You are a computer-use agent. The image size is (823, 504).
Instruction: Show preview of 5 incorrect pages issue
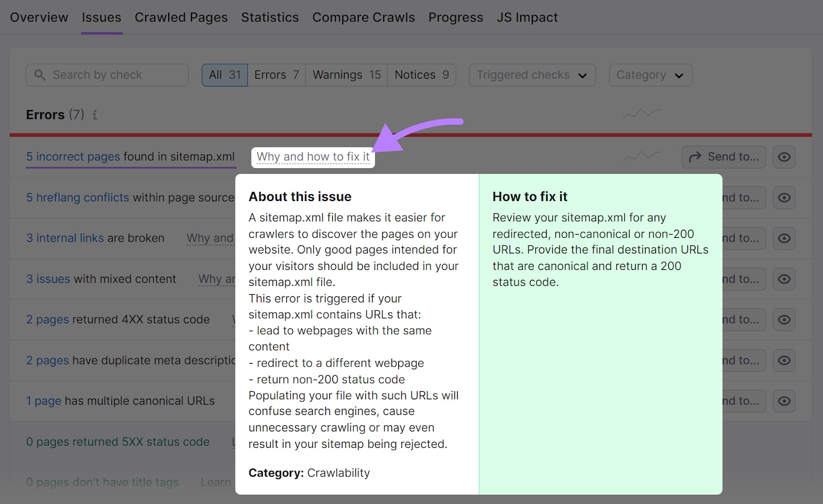click(784, 157)
